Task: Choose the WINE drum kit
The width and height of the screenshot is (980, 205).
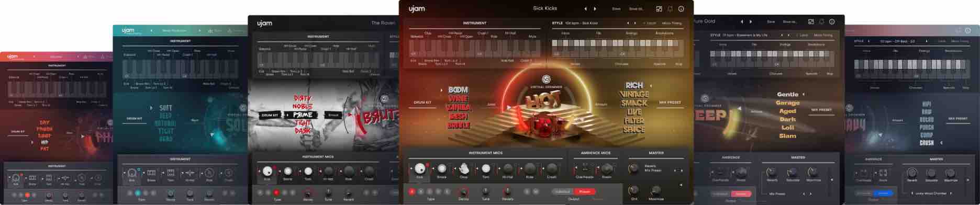Action: tap(458, 99)
